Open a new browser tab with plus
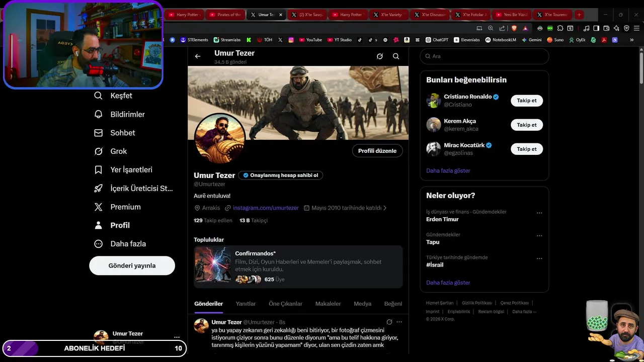Viewport: 644px width, 362px height. pos(579,15)
